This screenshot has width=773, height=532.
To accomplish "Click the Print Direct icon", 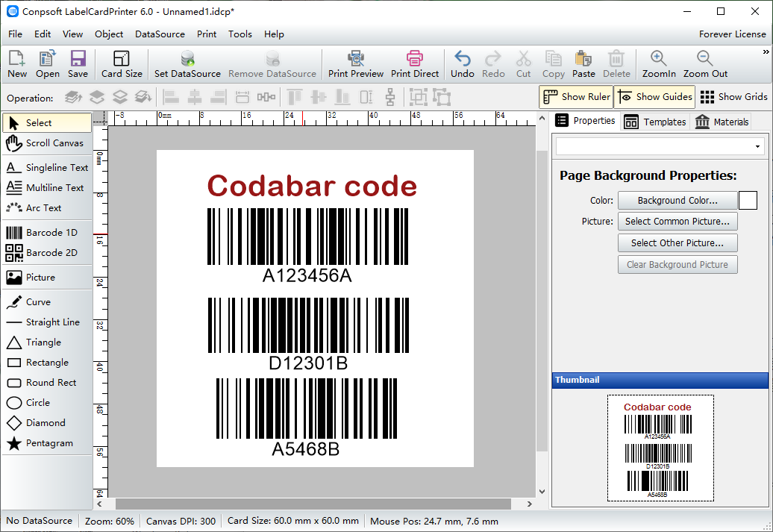I will click(415, 64).
